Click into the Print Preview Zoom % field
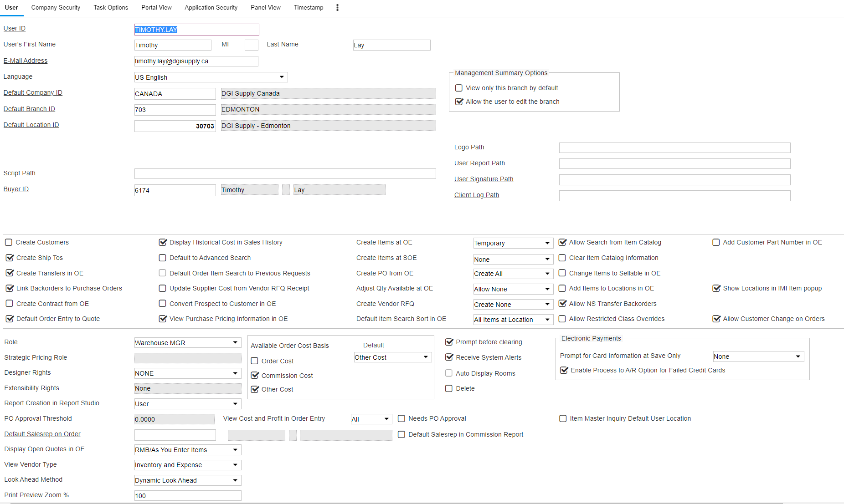This screenshot has height=504, width=844. point(187,496)
